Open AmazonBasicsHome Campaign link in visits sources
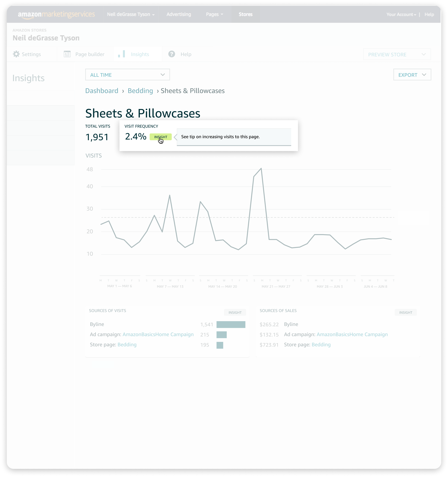448x477 pixels. [x=158, y=334]
